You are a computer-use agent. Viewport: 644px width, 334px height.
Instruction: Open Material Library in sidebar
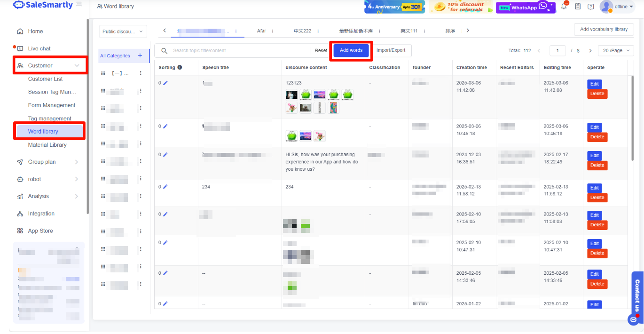(x=47, y=145)
